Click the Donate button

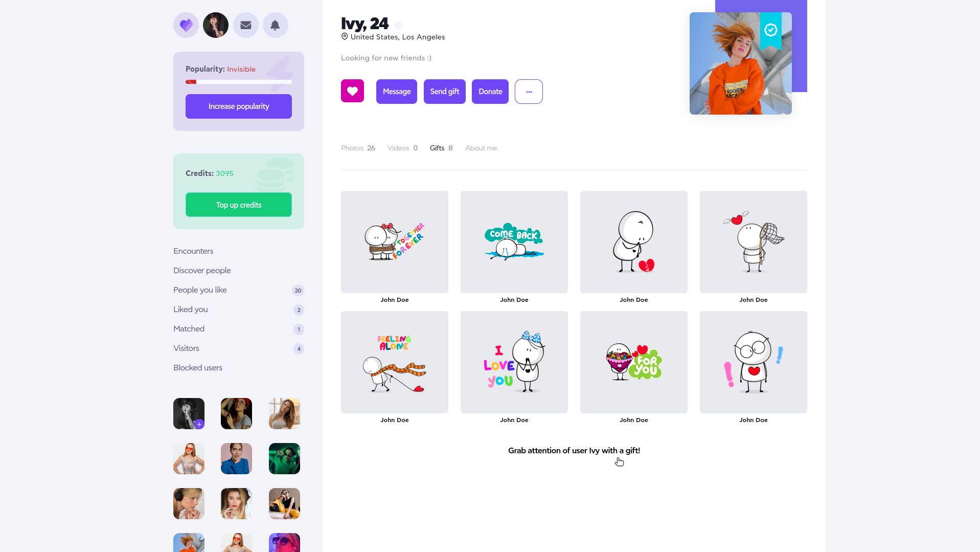pos(490,92)
